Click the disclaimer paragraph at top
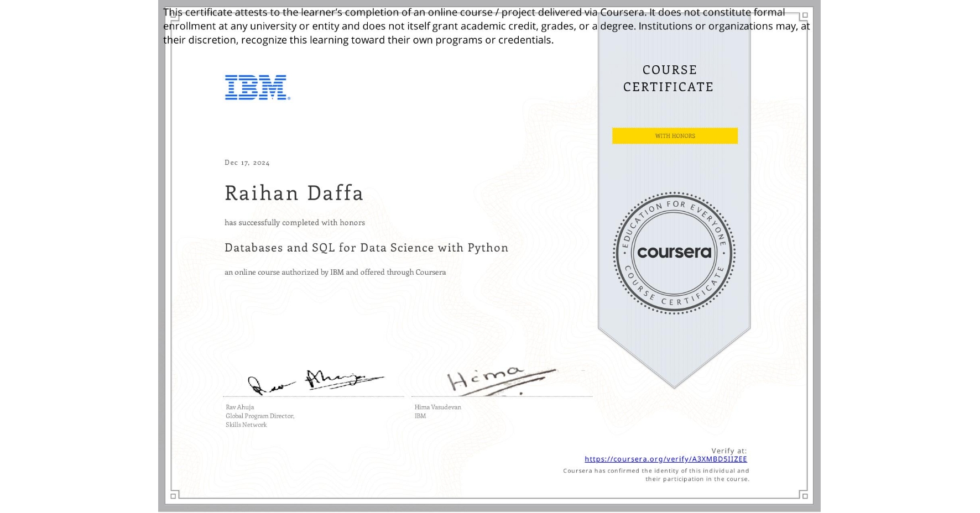 click(486, 26)
